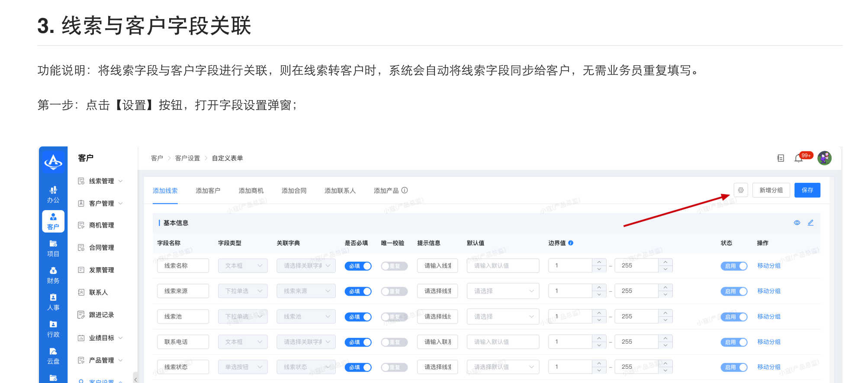Open 默认值 dropdown for 线索来源 row

(503, 291)
